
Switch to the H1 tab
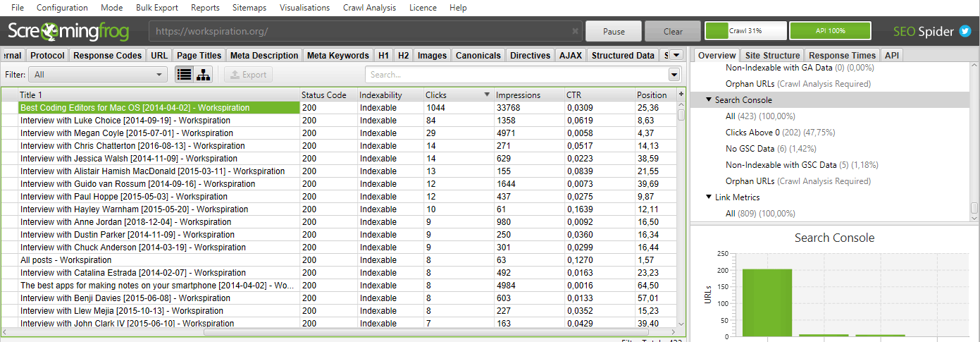[383, 55]
